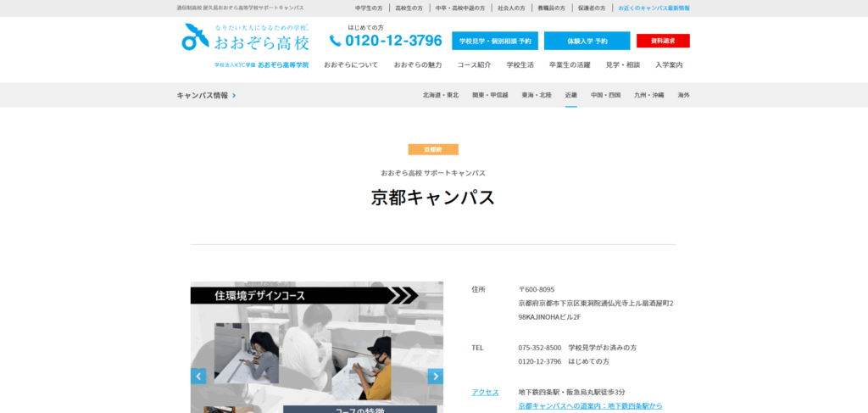Click the TEL label

[x=478, y=348]
